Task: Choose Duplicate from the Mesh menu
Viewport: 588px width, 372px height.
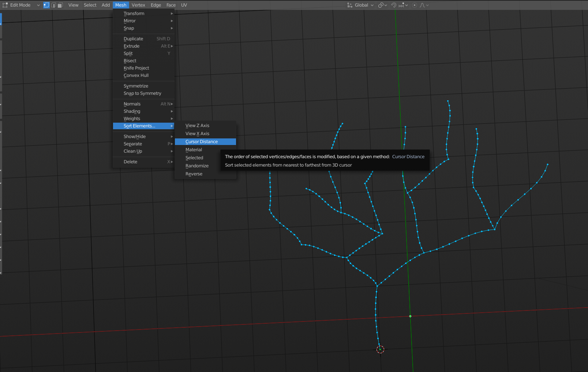Action: click(143, 39)
